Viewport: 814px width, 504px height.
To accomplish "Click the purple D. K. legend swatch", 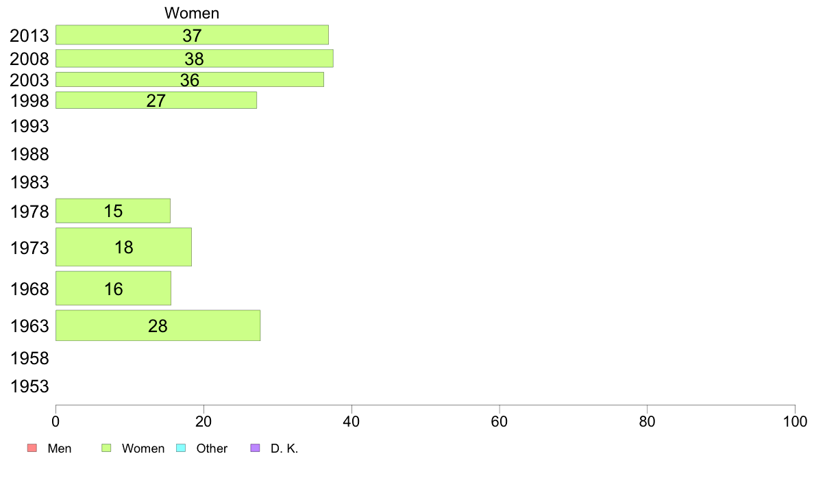I will tap(255, 448).
